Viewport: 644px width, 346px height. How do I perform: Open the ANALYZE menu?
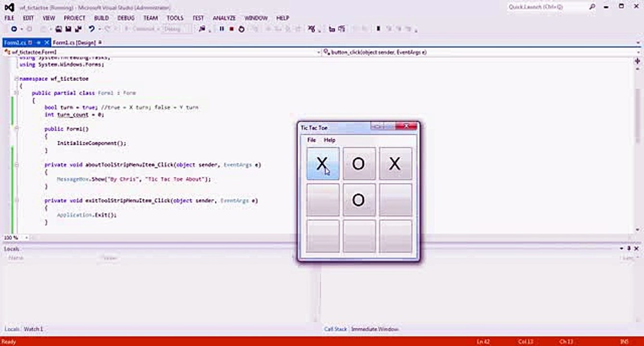point(225,18)
